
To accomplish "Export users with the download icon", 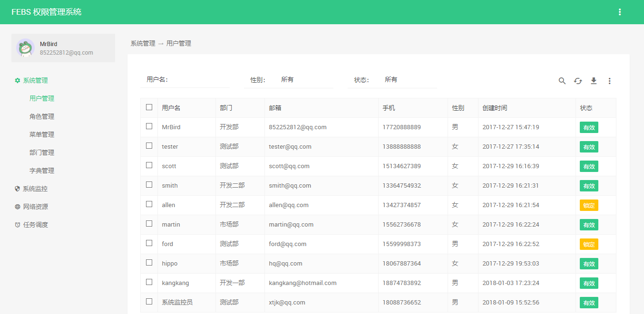I will 594,81.
